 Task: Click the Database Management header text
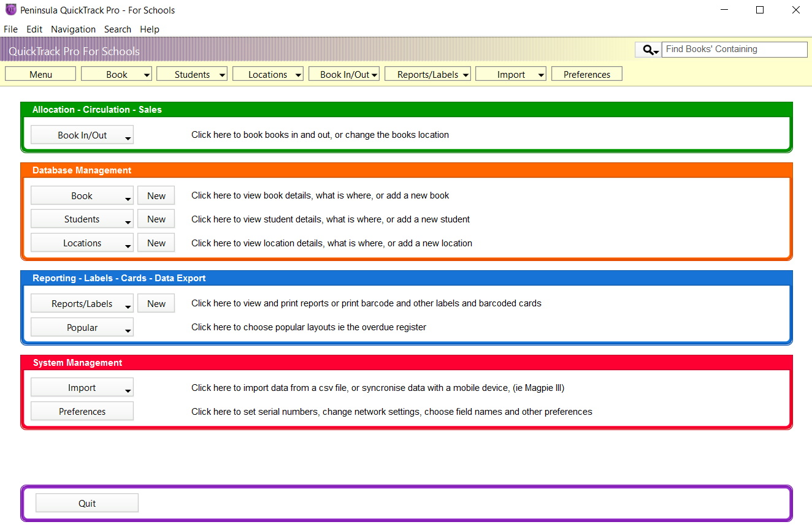click(x=82, y=170)
